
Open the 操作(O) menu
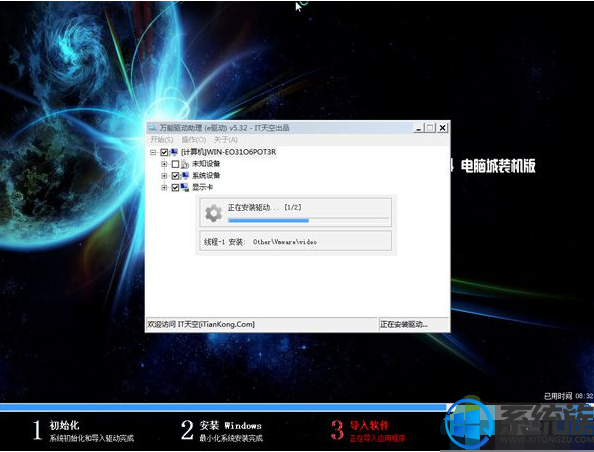(194, 140)
